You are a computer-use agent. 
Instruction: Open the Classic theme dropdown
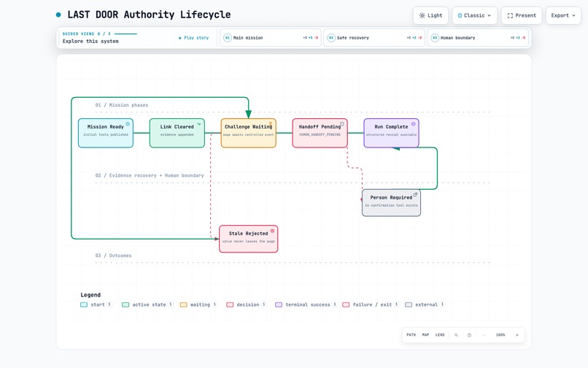point(475,15)
